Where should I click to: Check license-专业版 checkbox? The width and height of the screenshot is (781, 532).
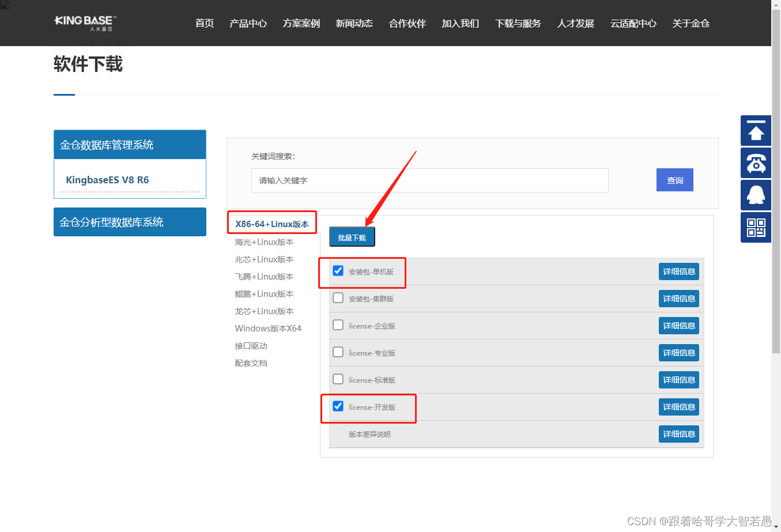tap(338, 352)
